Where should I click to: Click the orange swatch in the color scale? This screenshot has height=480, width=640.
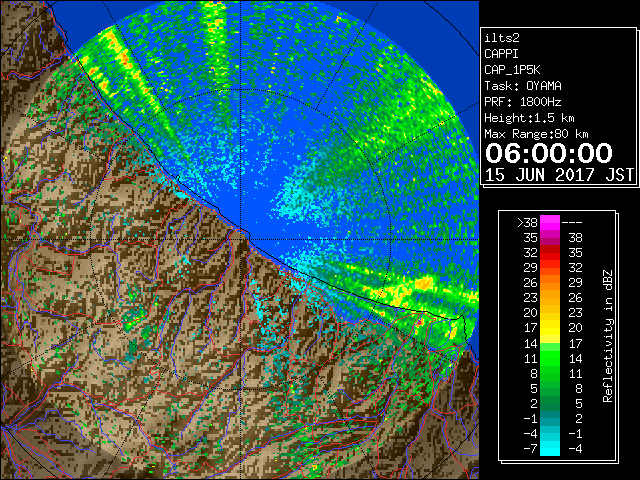click(x=550, y=283)
